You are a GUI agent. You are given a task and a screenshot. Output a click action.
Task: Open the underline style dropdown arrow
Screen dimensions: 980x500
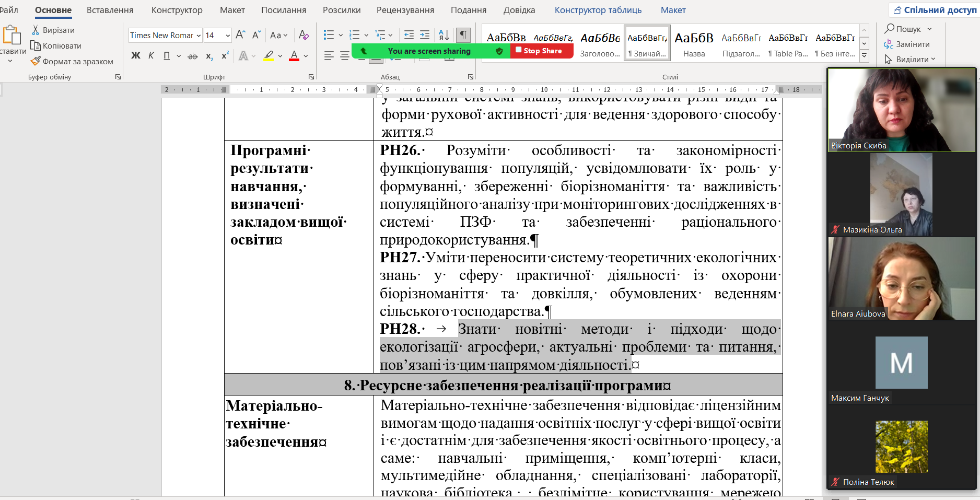coord(180,55)
